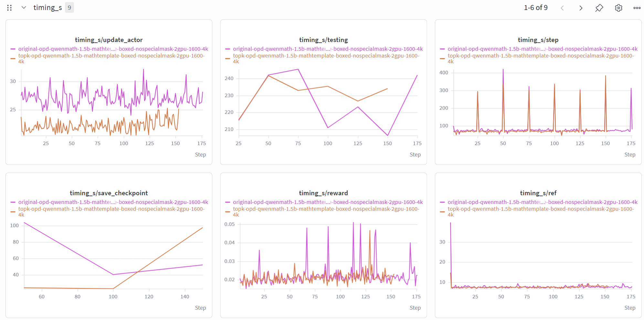Click magenta legend swatch in reward chart
Viewport: 644px width, 320px height.
[227, 202]
